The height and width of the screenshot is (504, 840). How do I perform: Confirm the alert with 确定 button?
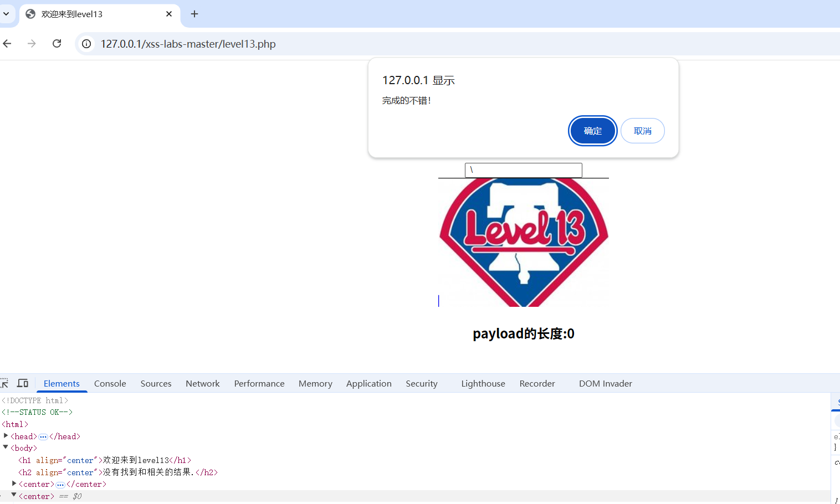[x=593, y=131]
